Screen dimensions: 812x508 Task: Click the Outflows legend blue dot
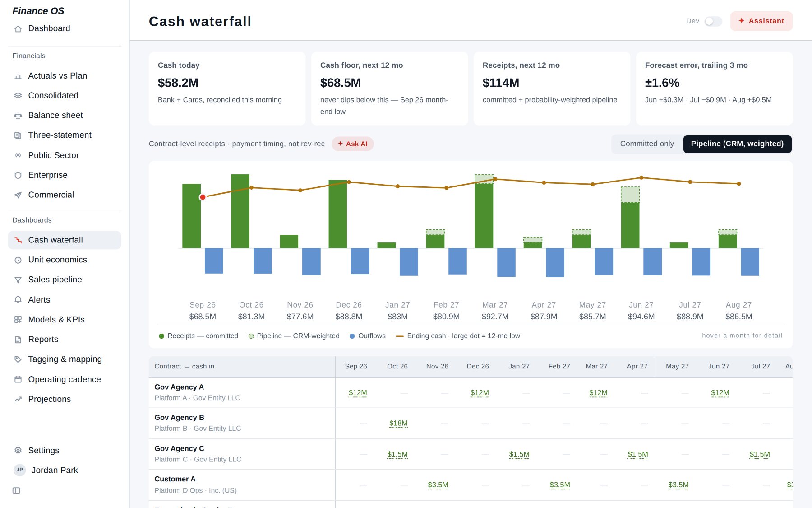click(x=352, y=336)
